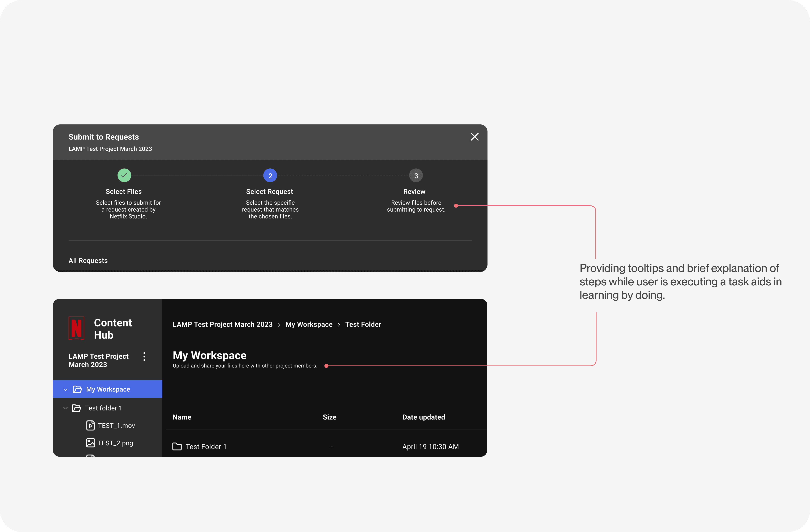Click the TEST_2.png image file icon

pos(90,443)
